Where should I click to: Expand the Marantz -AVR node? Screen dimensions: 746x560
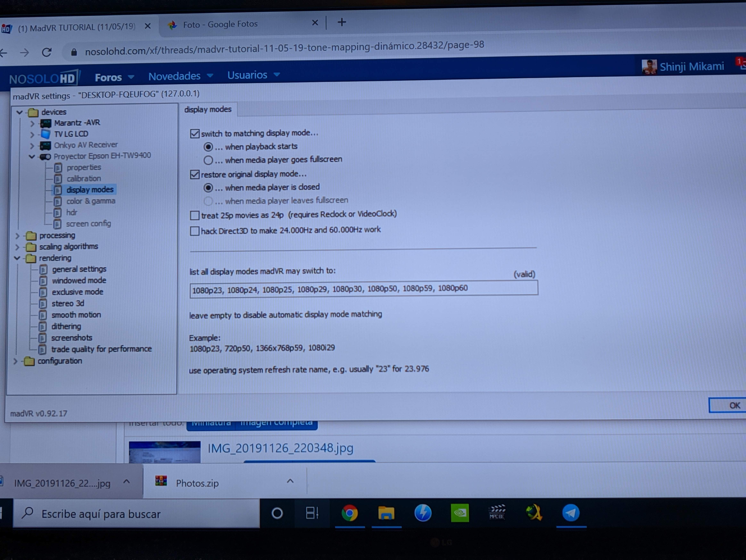pos(32,124)
